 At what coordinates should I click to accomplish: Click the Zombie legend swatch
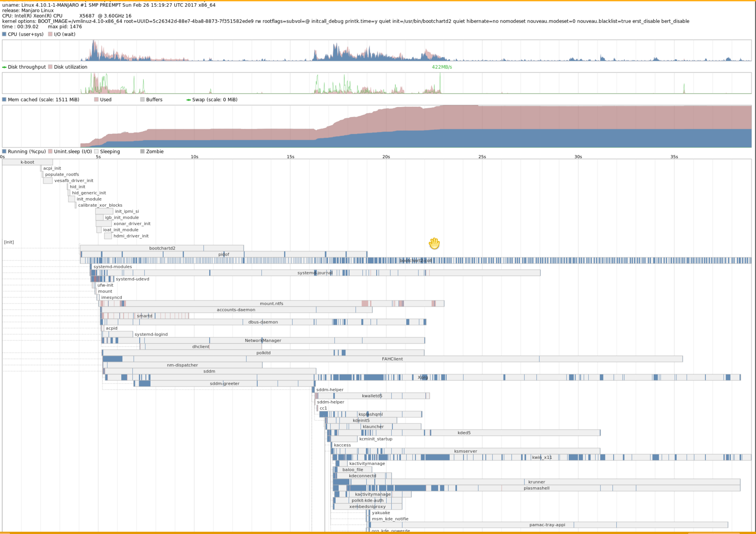click(143, 151)
